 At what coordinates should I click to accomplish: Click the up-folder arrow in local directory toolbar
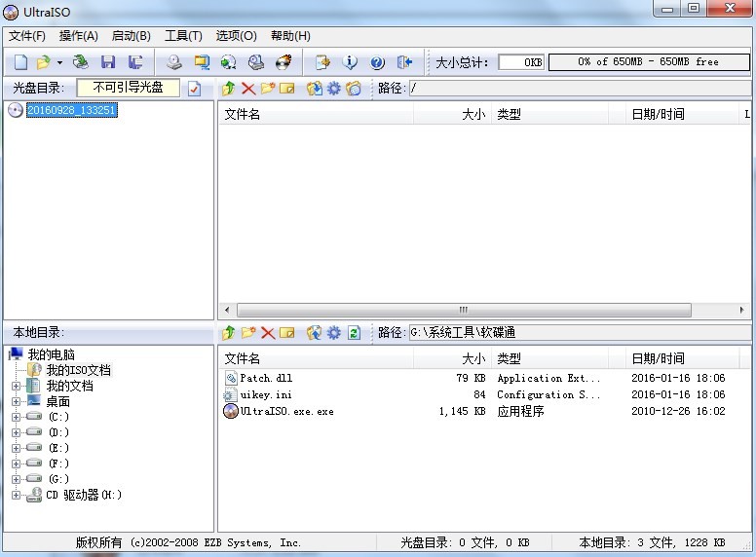pyautogui.click(x=229, y=333)
